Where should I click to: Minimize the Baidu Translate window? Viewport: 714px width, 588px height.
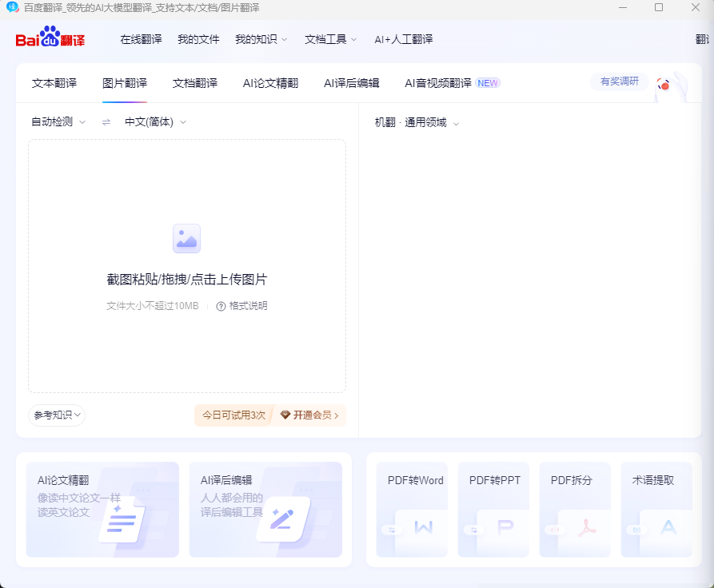pyautogui.click(x=623, y=8)
